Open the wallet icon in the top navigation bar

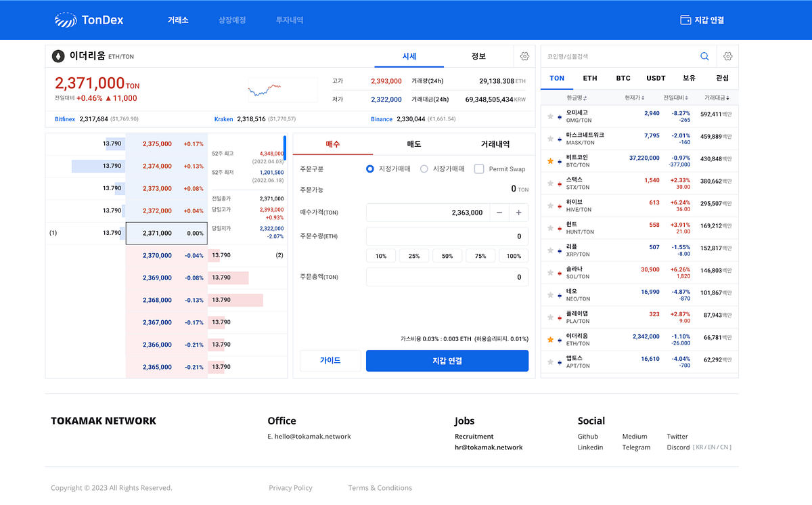pos(684,20)
